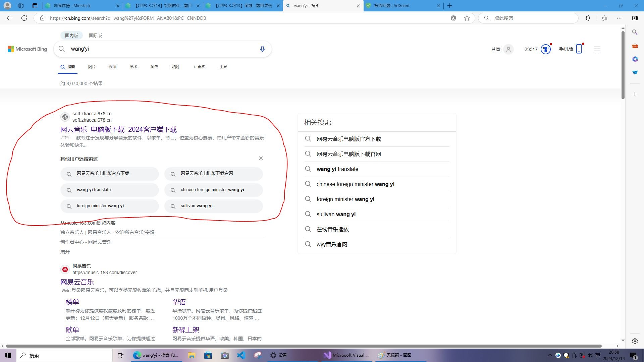Image resolution: width=644 pixels, height=362 pixels.
Task: Open the 图片 search tab
Action: pos(92,67)
